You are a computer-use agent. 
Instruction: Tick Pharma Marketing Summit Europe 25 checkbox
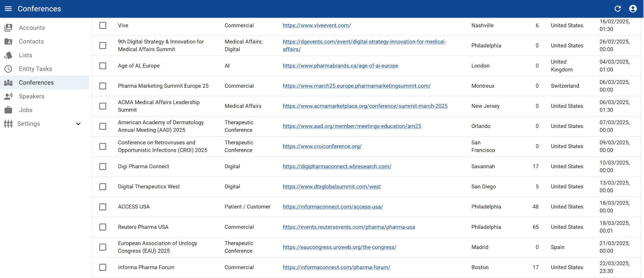(x=103, y=86)
